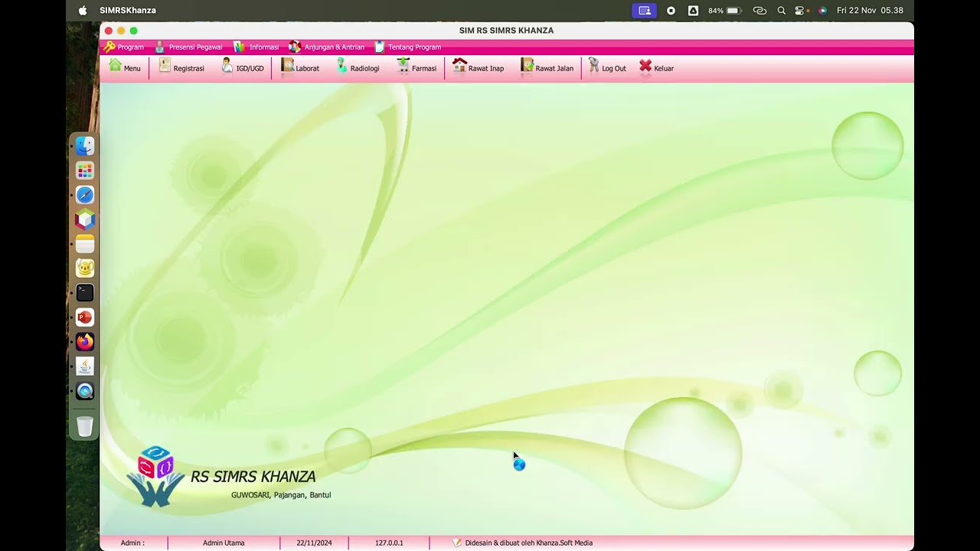The image size is (980, 551).
Task: Open the Registrasi module
Action: pyautogui.click(x=181, y=67)
